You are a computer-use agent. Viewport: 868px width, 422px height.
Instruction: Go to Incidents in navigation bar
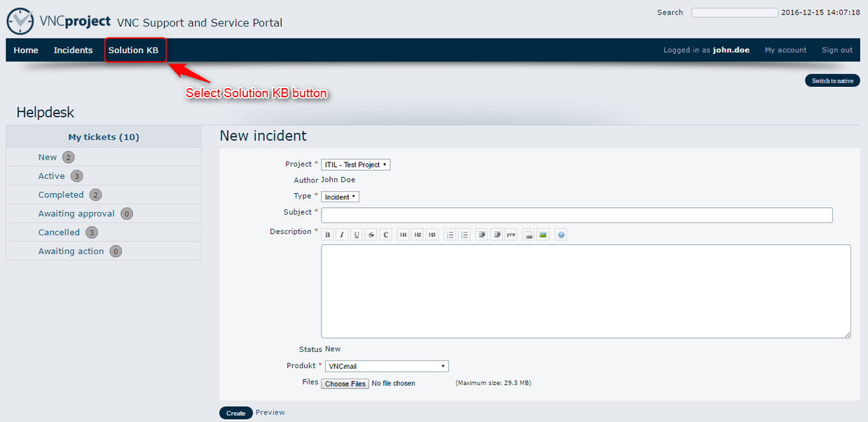click(x=73, y=50)
